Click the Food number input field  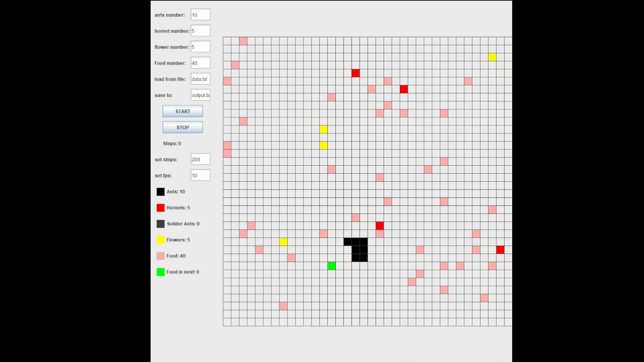coord(201,63)
